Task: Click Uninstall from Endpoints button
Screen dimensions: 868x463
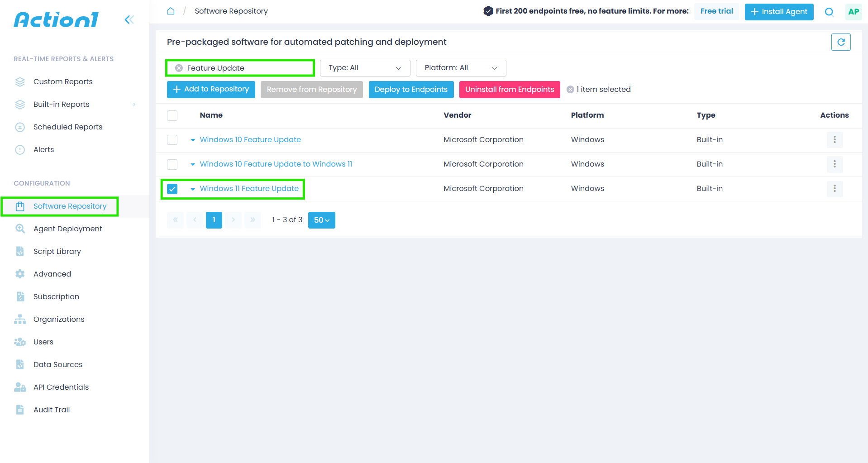Action: coord(510,90)
